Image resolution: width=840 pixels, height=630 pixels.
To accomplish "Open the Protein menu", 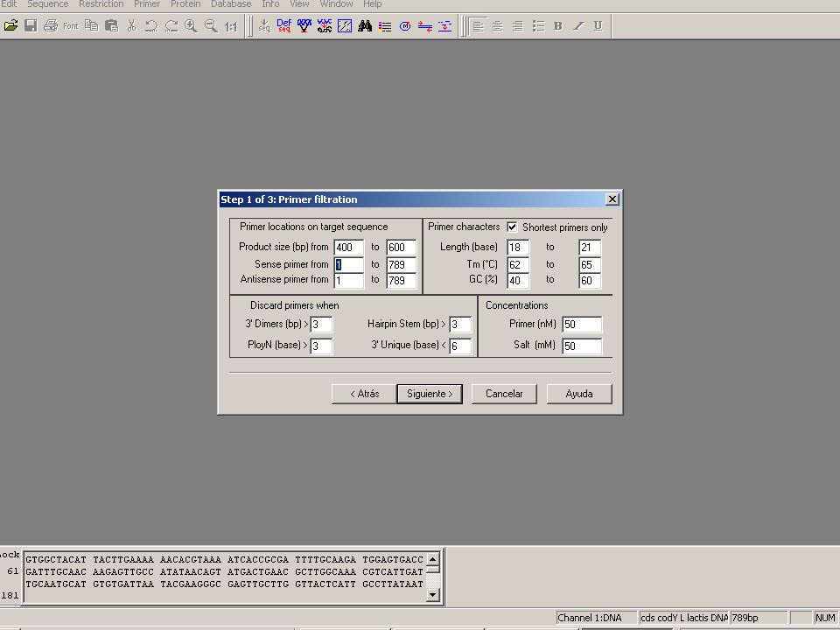I will [185, 4].
